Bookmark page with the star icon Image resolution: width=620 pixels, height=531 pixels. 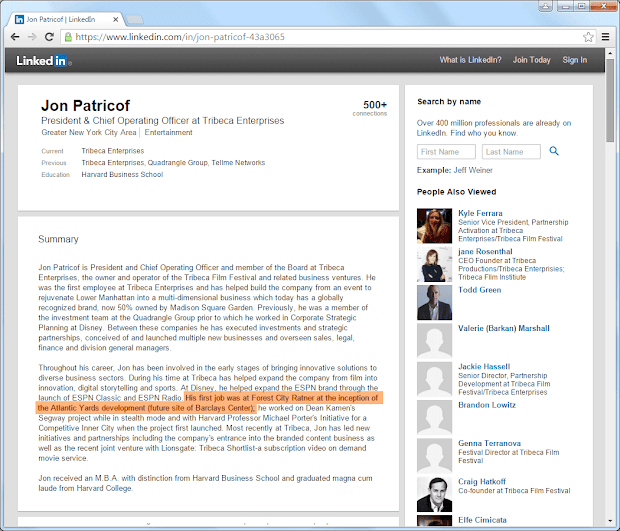pos(588,37)
